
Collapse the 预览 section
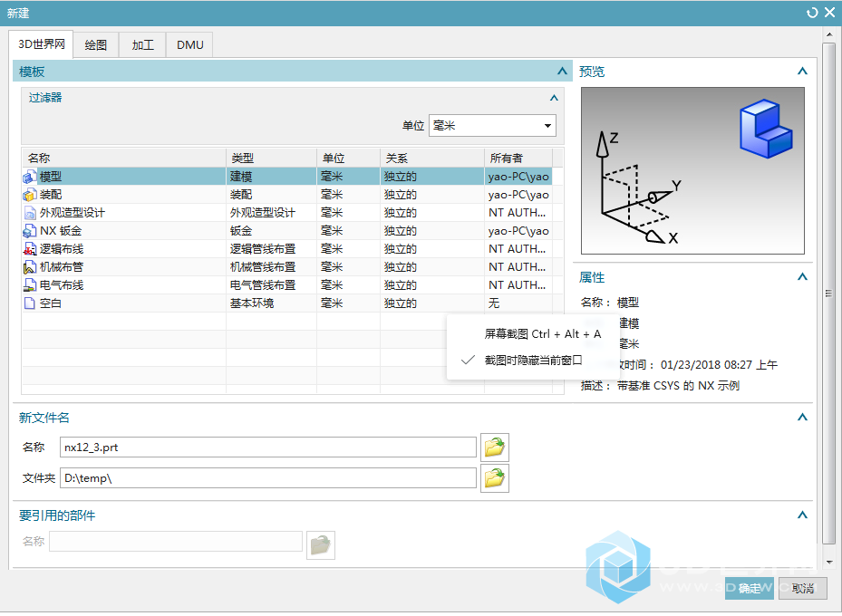coord(802,72)
